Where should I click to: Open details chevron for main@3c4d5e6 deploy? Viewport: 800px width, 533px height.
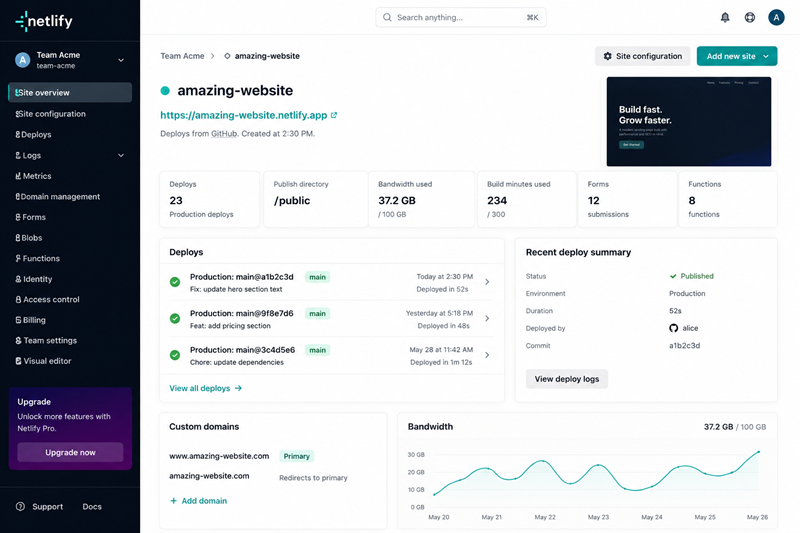(x=487, y=355)
